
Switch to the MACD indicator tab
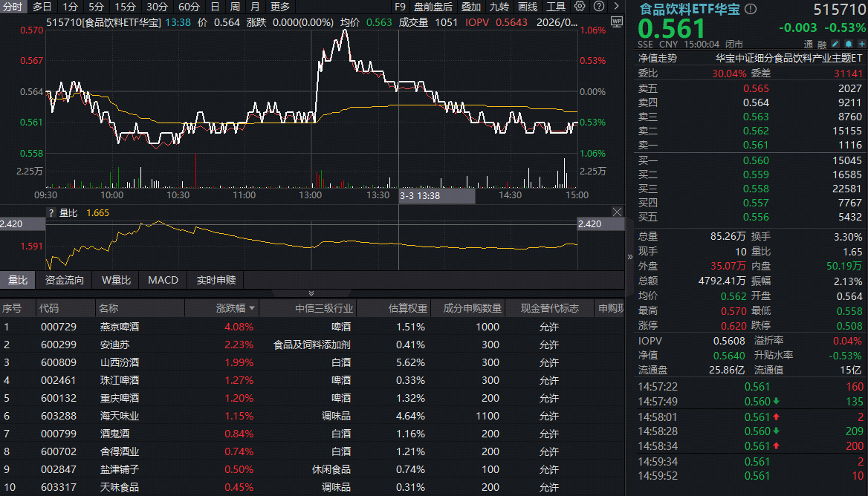tap(163, 280)
